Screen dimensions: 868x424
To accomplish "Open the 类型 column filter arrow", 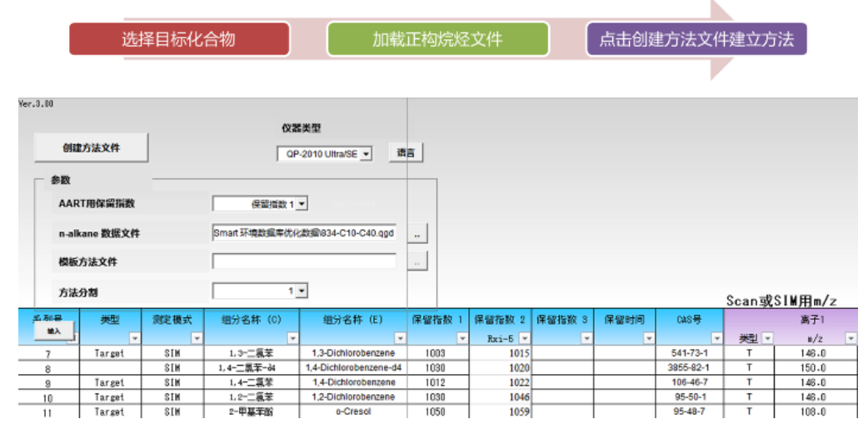I will click(134, 339).
